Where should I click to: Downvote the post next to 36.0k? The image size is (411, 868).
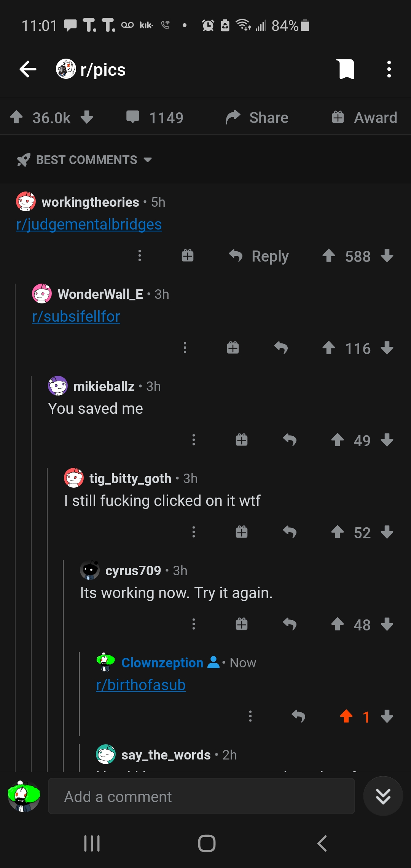pos(87,117)
